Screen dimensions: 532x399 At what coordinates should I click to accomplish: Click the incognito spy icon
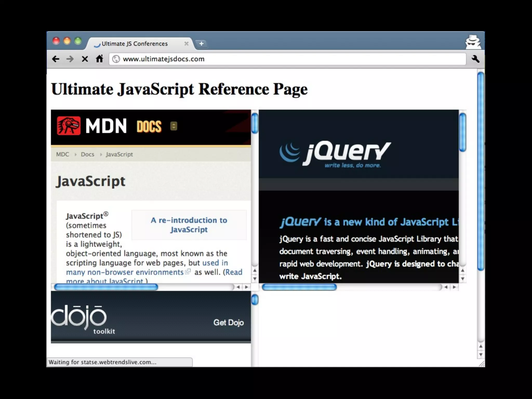[x=473, y=42]
